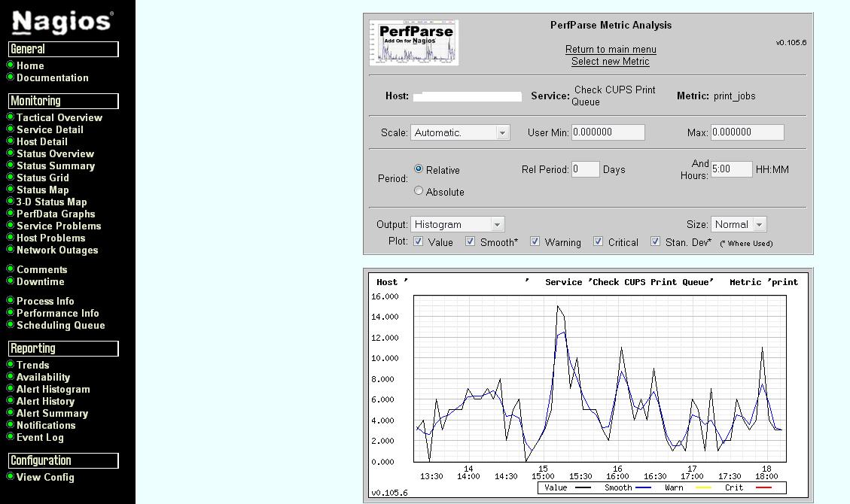Click the yellow Warn legend line

pyautogui.click(x=703, y=487)
